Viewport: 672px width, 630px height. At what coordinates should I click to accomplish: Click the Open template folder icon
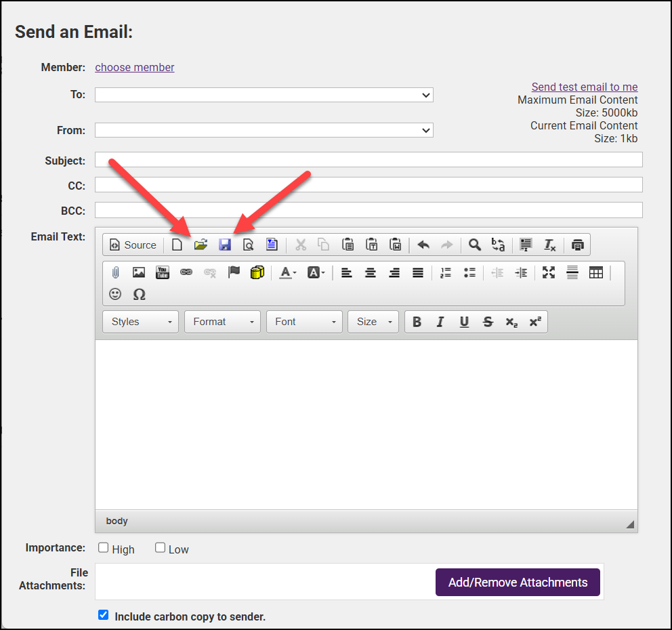[x=201, y=245]
